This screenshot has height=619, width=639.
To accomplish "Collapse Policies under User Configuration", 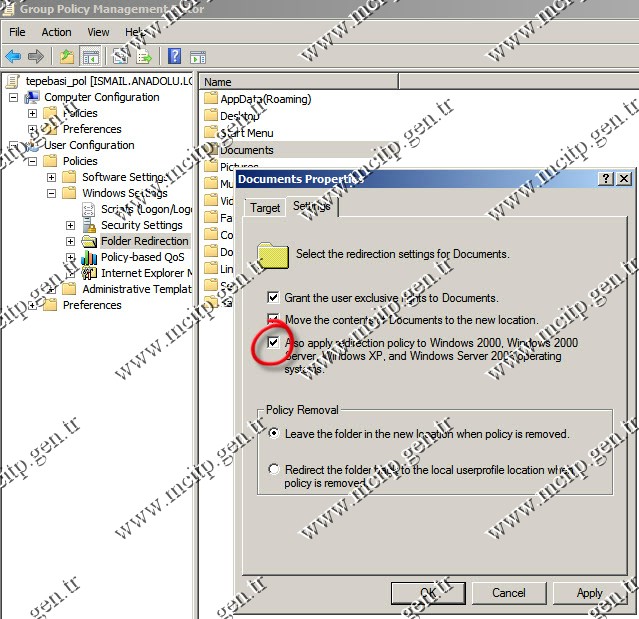I will (33, 161).
